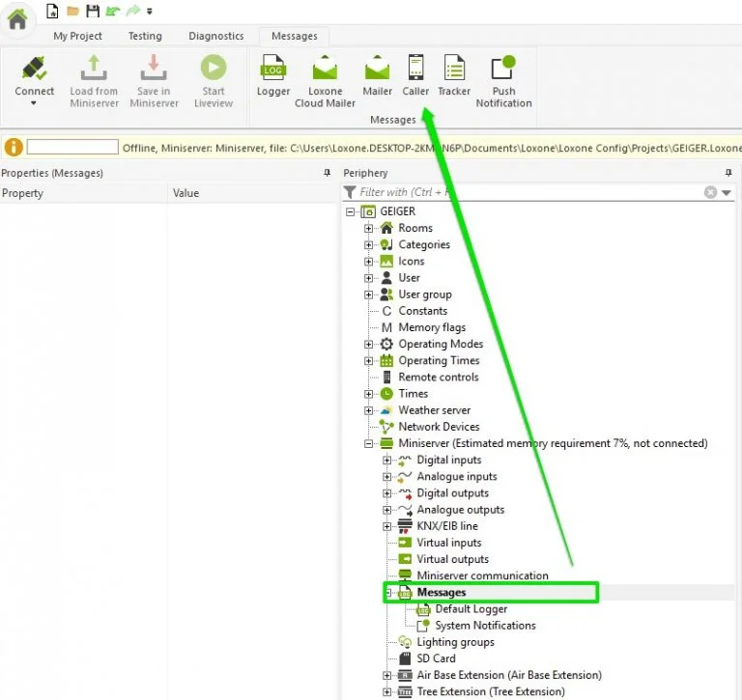The width and height of the screenshot is (742, 700).
Task: Add a Push Notification
Action: (x=503, y=81)
